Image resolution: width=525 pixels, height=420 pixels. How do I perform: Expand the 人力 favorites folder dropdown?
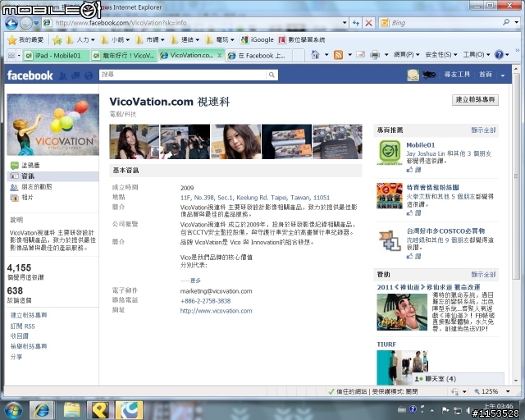[93, 40]
